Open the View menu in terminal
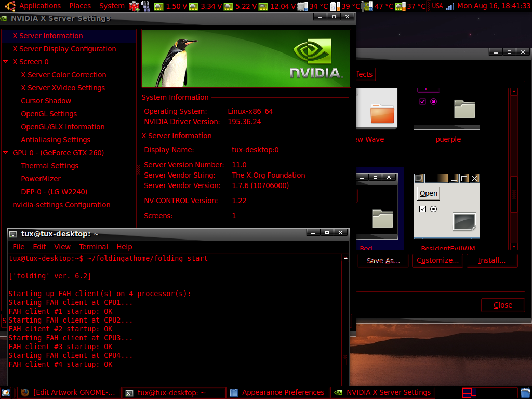Viewport: 532px width, 399px height. coord(62,247)
